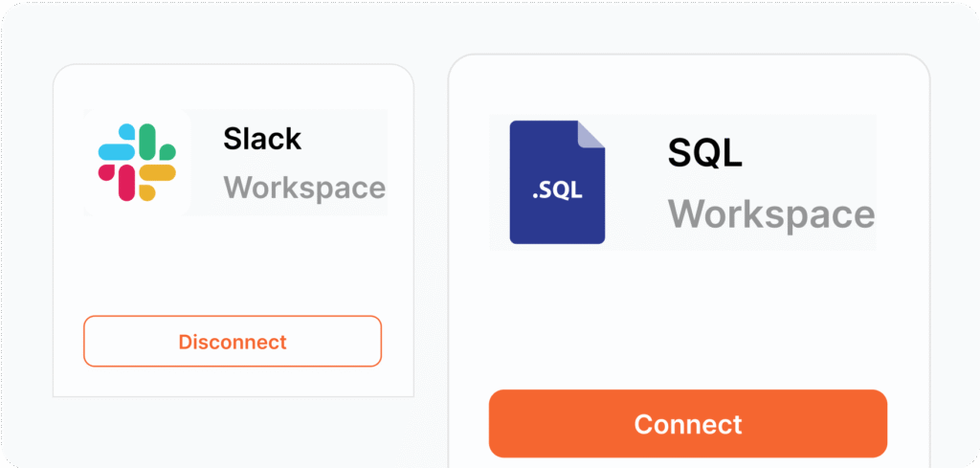Click the white .SQL label on file icon

(x=557, y=191)
